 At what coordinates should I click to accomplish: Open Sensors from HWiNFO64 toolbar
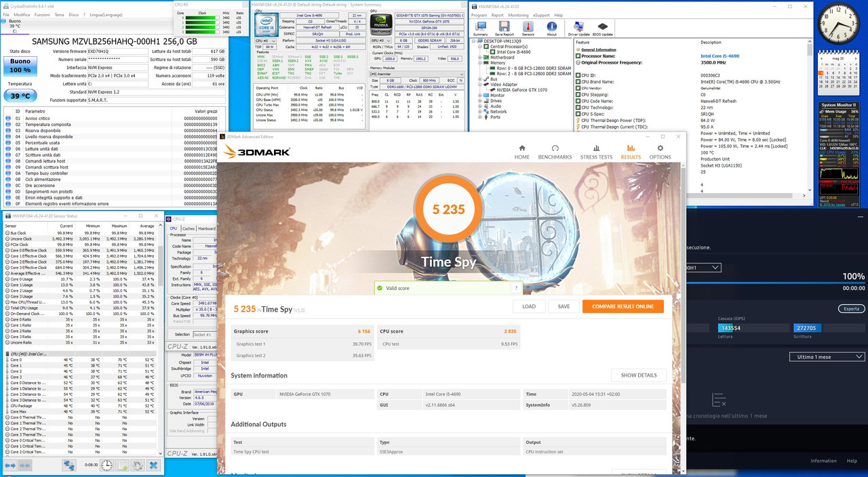pyautogui.click(x=528, y=28)
